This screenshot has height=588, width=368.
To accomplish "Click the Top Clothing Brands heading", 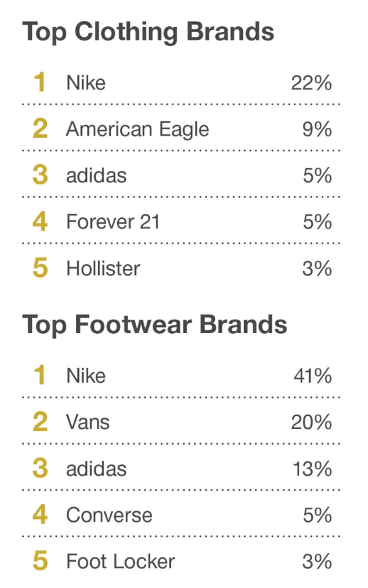I will tap(148, 32).
